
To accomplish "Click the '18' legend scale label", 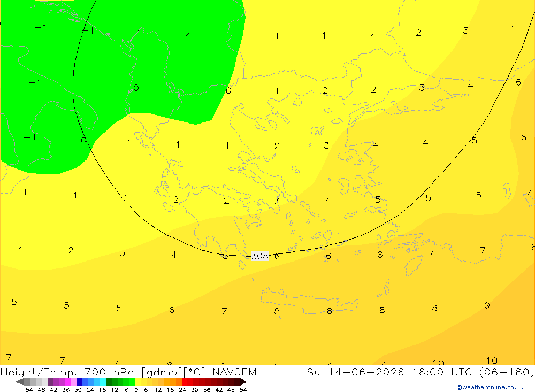I will [x=170, y=390].
